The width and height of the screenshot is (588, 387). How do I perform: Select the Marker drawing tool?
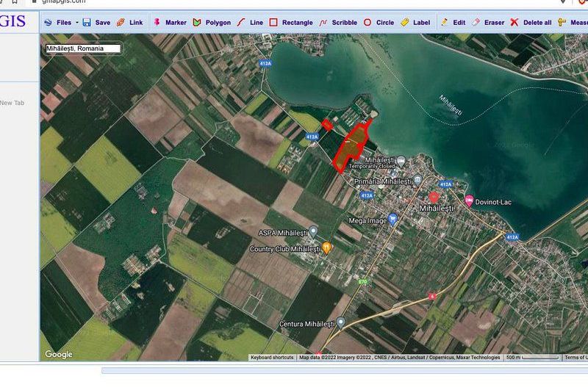(x=170, y=23)
